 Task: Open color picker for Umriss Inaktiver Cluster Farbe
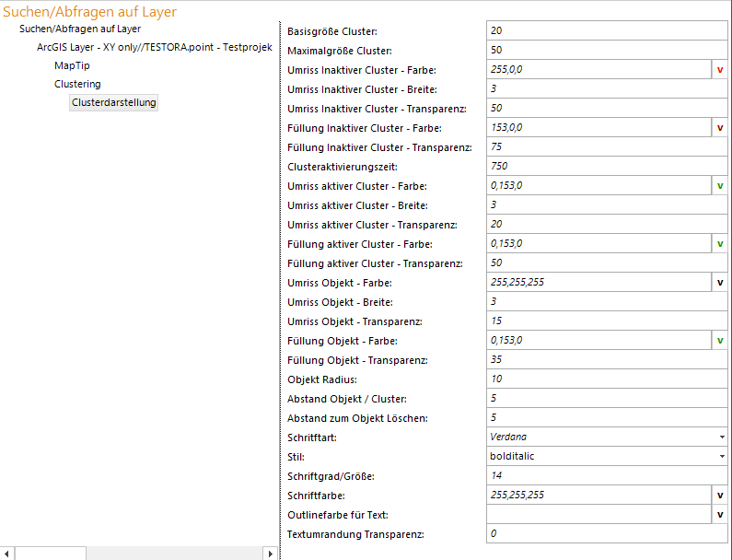[719, 70]
